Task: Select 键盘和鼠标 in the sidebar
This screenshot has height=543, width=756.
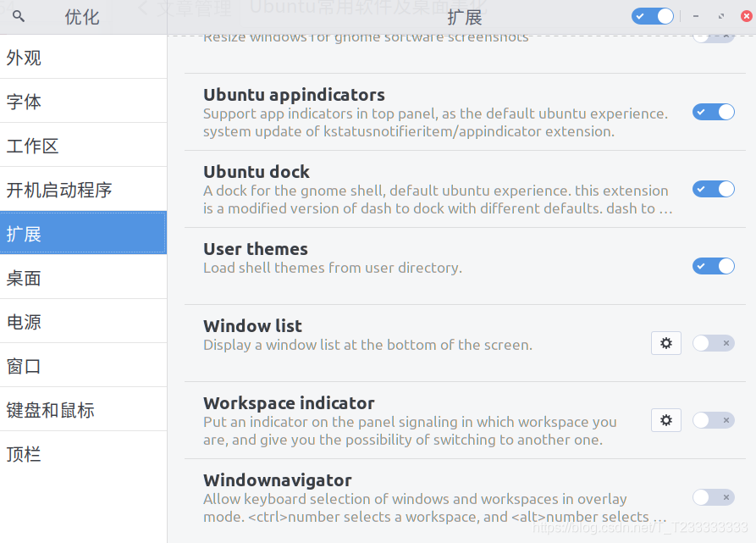Action: [84, 409]
